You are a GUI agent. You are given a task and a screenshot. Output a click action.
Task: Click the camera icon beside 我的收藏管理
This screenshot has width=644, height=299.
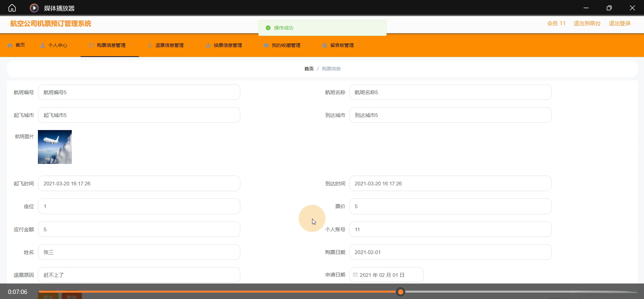point(266,45)
